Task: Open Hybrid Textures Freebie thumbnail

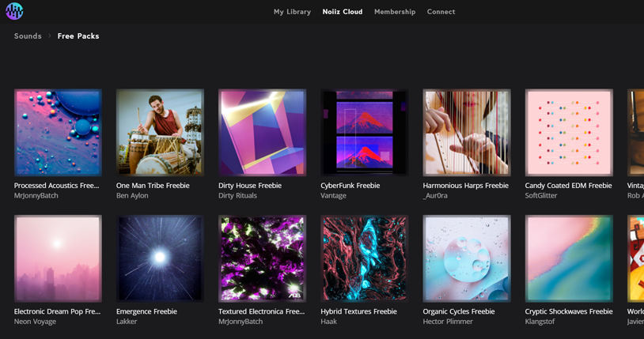Action: pyautogui.click(x=364, y=258)
